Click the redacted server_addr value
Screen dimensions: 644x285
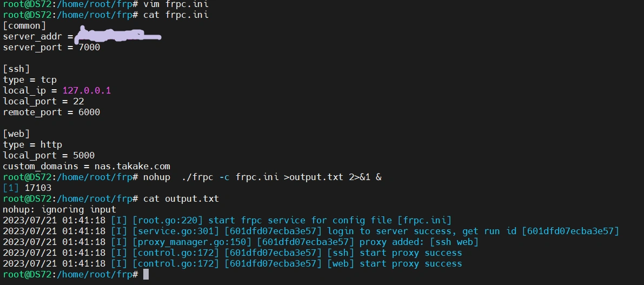118,36
